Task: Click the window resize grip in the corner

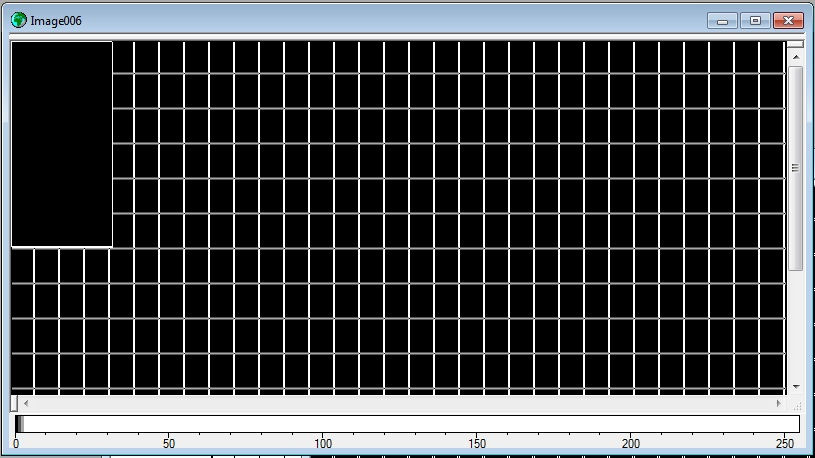Action: pyautogui.click(x=797, y=404)
